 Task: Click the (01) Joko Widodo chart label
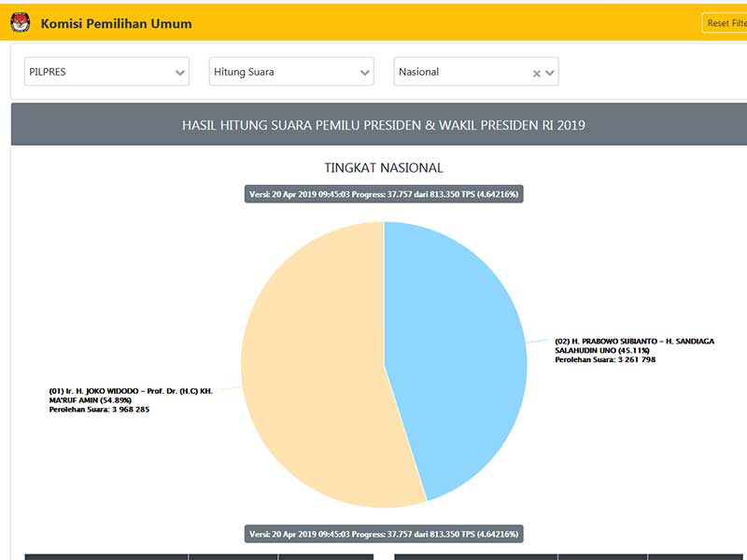point(131,399)
